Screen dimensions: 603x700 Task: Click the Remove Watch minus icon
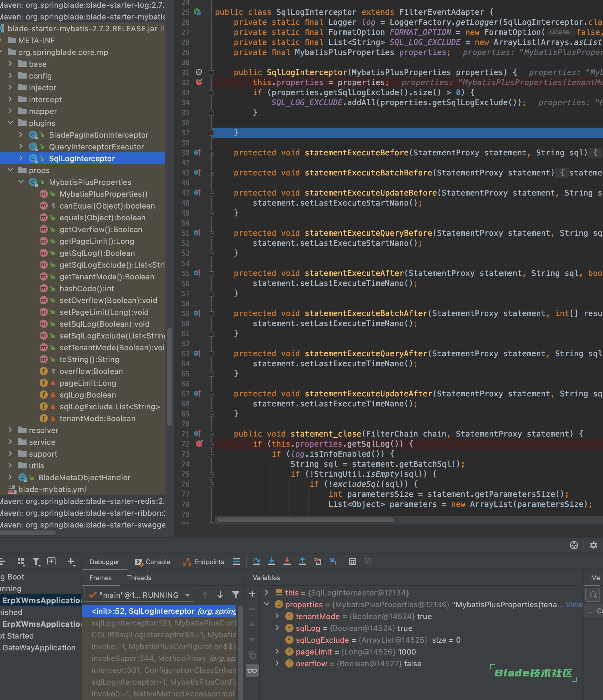tap(252, 609)
